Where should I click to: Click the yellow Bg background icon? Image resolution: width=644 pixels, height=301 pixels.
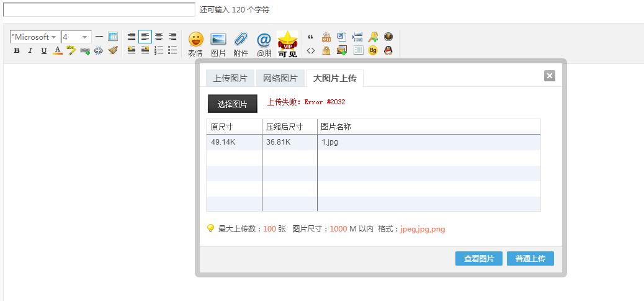(373, 50)
